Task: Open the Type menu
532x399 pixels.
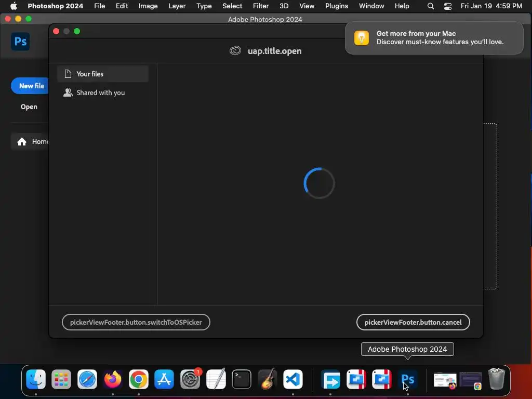Action: point(204,6)
